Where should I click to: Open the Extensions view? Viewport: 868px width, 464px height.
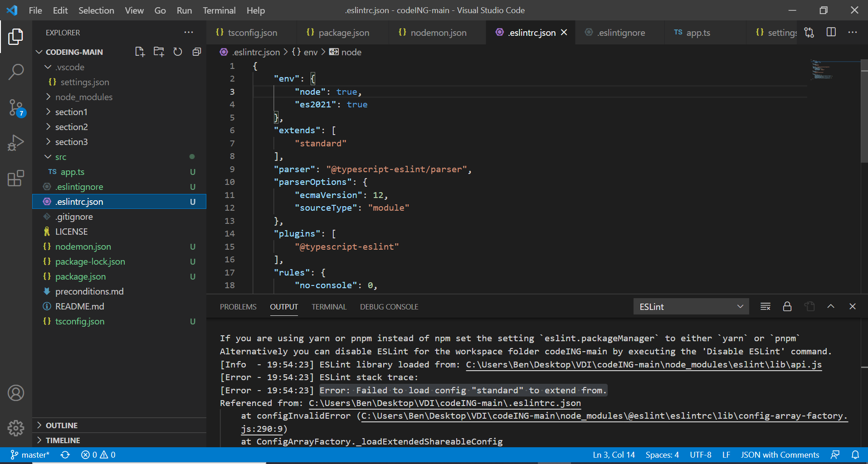click(16, 178)
